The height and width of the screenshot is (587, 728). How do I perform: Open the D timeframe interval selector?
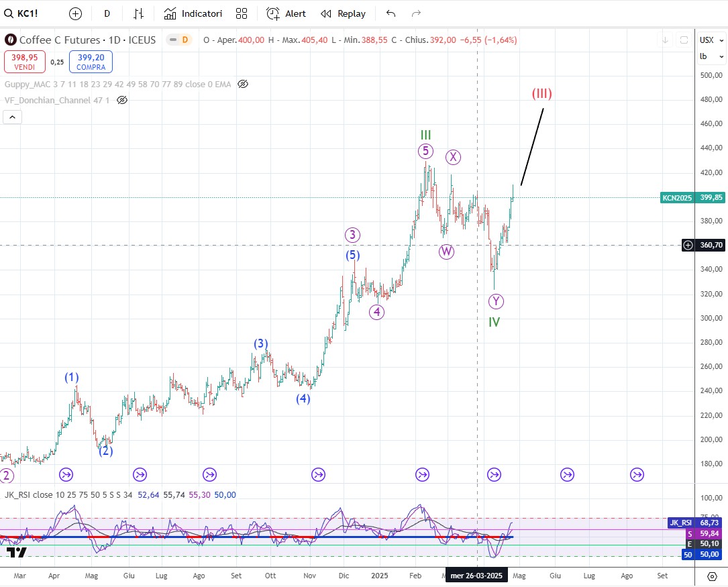(107, 13)
